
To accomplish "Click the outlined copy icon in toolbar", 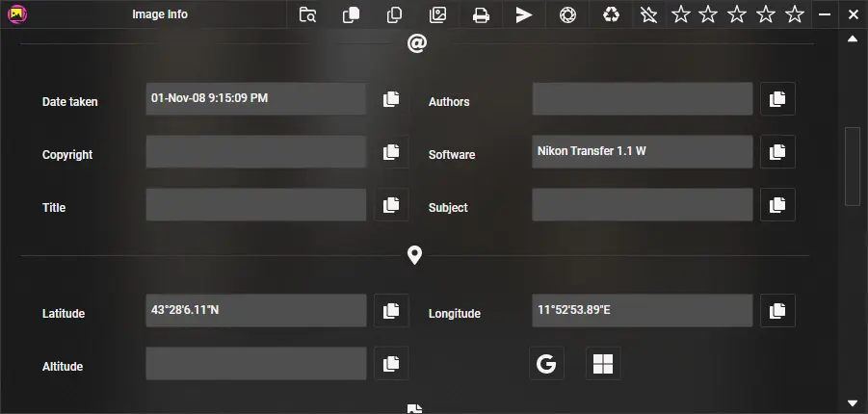I will click(394, 14).
